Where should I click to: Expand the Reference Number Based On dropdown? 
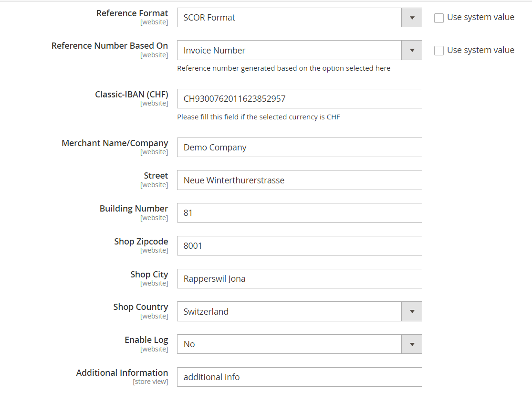click(299, 50)
